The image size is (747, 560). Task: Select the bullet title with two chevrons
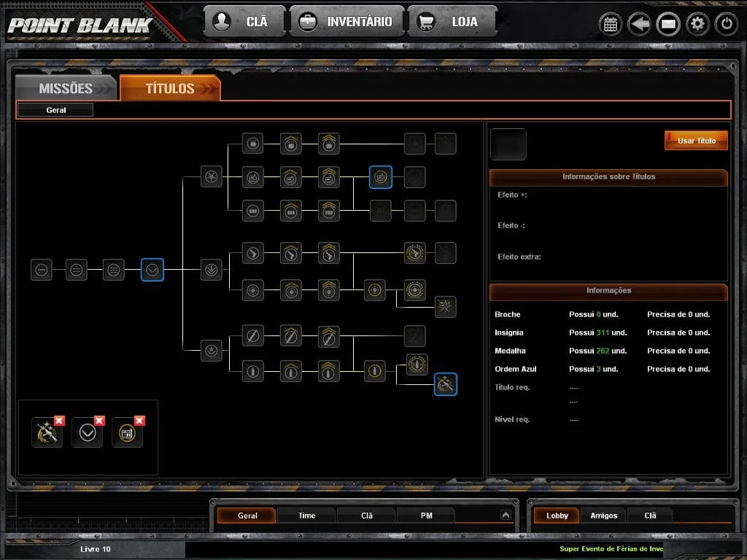(x=329, y=371)
